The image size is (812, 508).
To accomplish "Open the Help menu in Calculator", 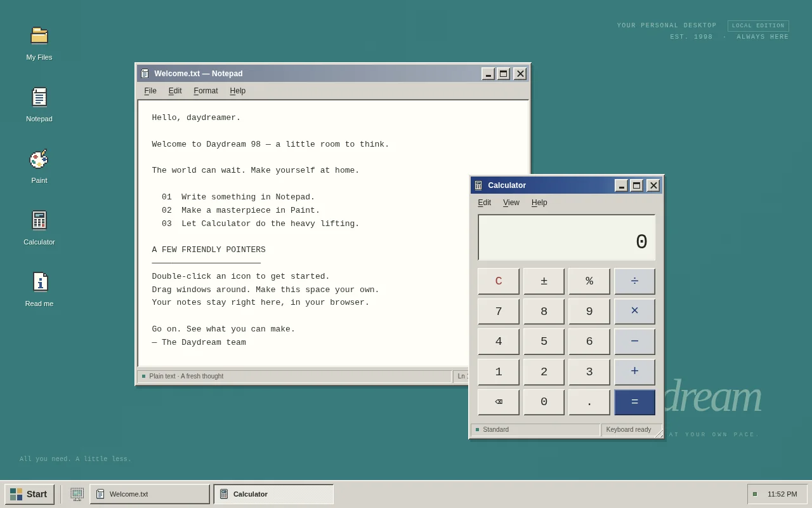I will click(539, 203).
